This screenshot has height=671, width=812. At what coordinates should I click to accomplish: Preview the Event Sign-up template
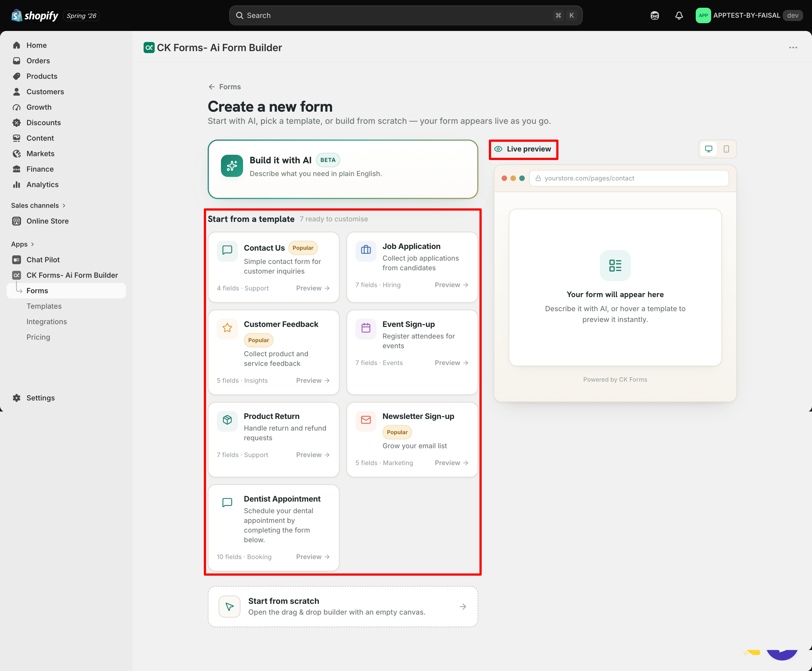click(452, 363)
